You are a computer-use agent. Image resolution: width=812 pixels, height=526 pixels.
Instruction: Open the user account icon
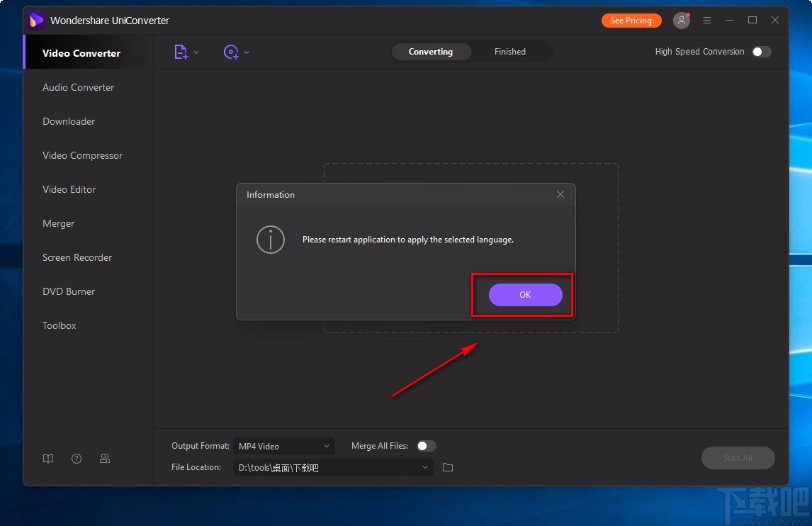tap(682, 21)
